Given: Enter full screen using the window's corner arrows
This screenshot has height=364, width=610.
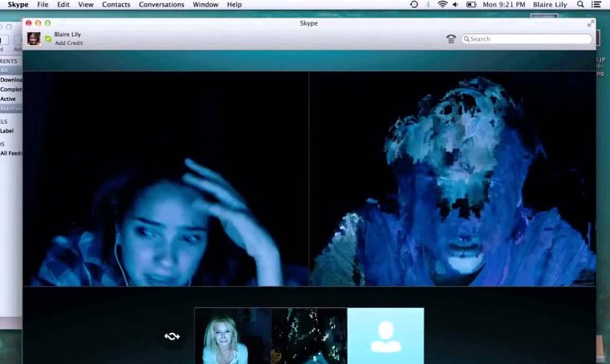Looking at the screenshot, I should (592, 23).
